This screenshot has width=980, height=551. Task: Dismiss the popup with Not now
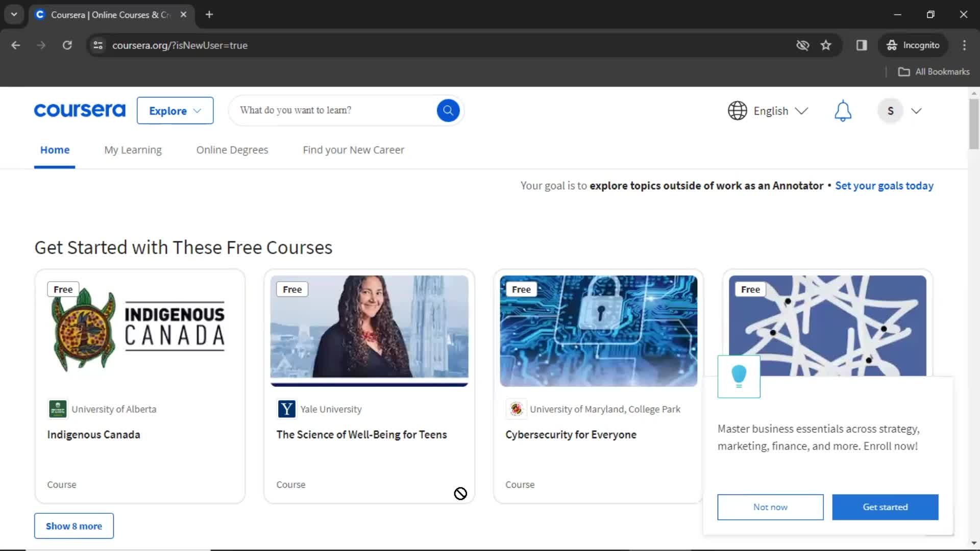tap(770, 507)
